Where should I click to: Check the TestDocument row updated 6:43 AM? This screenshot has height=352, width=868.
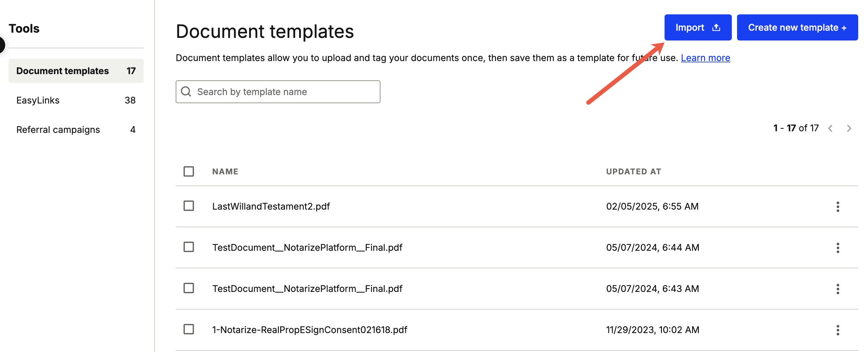[189, 288]
